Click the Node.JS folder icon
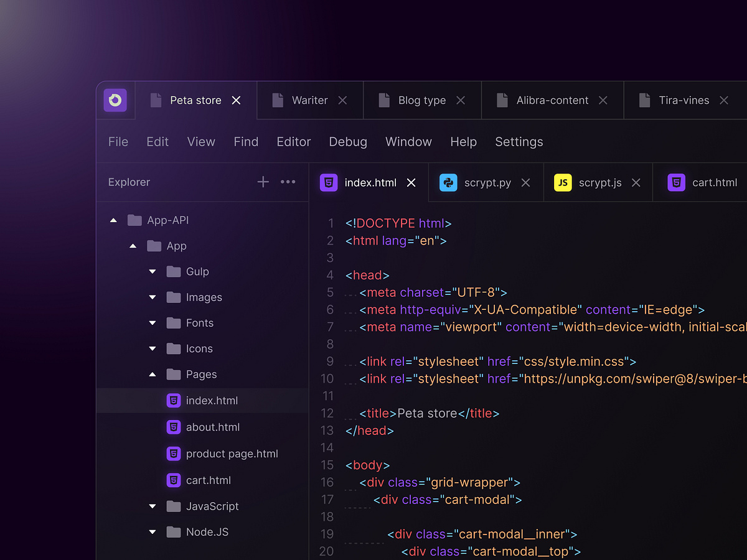Screen dimensions: 747x560 click(174, 531)
